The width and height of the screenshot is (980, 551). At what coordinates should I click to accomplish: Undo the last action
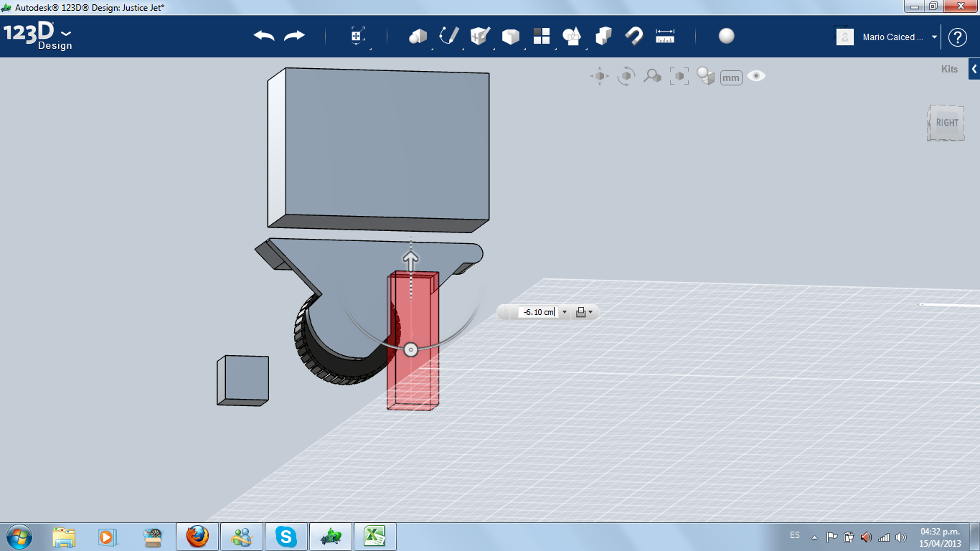point(264,36)
